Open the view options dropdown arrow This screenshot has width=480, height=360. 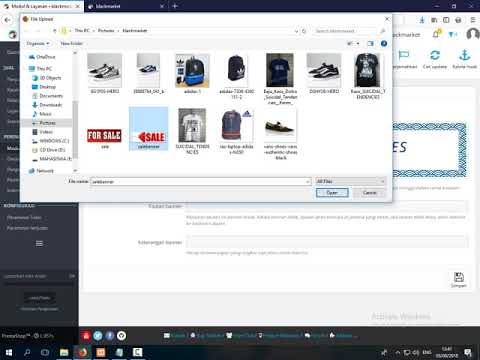(358, 43)
